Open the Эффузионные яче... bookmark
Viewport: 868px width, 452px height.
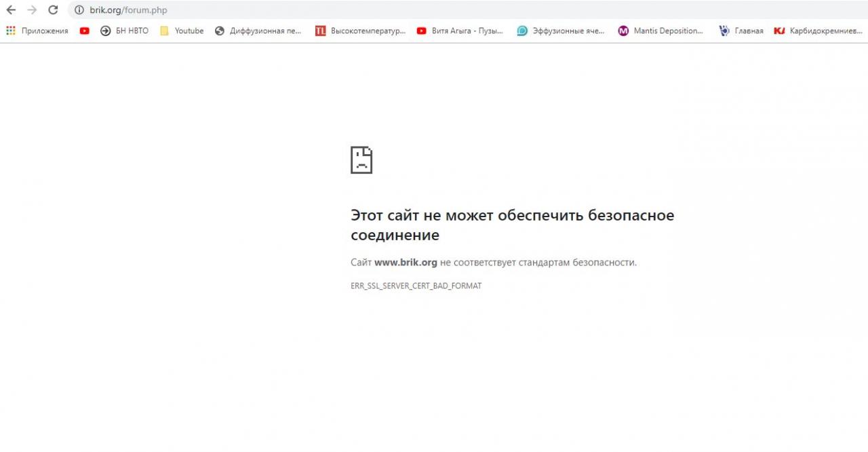pyautogui.click(x=560, y=31)
